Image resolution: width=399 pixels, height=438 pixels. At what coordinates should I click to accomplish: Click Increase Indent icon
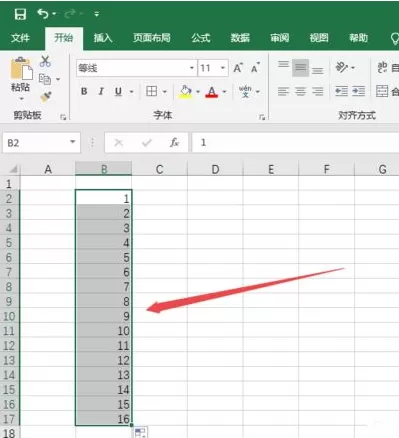(358, 91)
